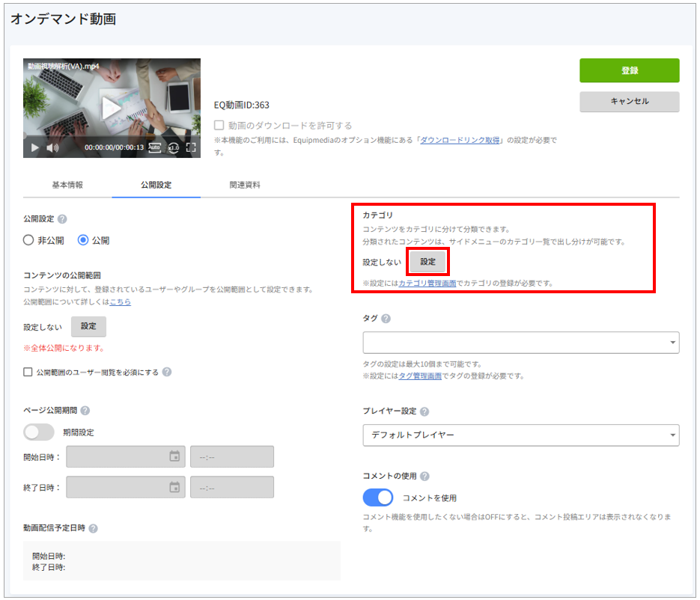Open the こちら link about 公開範囲

click(x=121, y=302)
